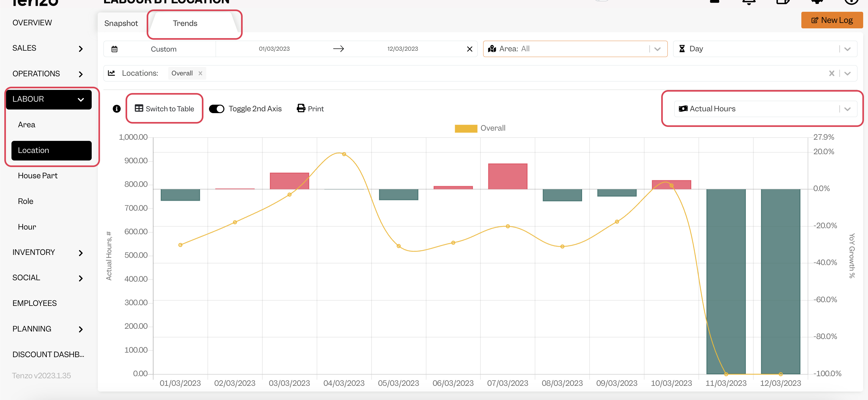Open the Actual Hours metric dropdown
This screenshot has width=868, height=400.
pos(847,109)
